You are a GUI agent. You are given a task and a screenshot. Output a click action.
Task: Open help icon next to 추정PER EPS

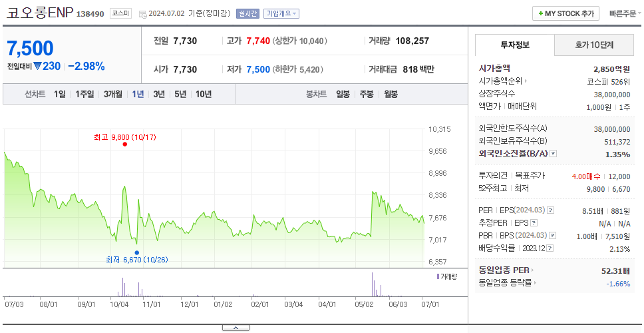point(534,223)
